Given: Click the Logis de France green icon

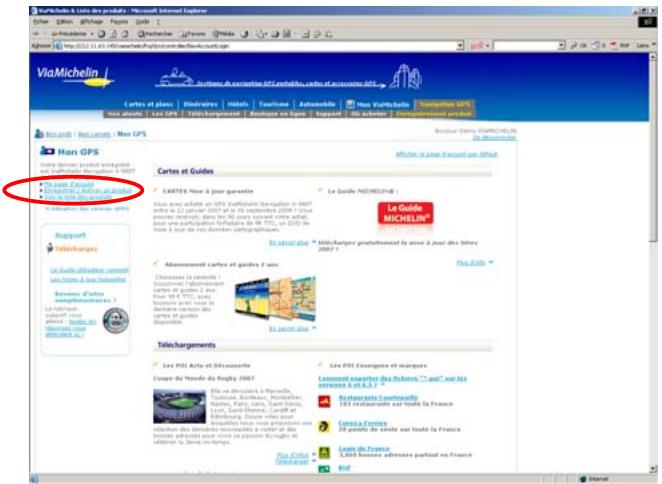Looking at the screenshot, I should pyautogui.click(x=324, y=452).
